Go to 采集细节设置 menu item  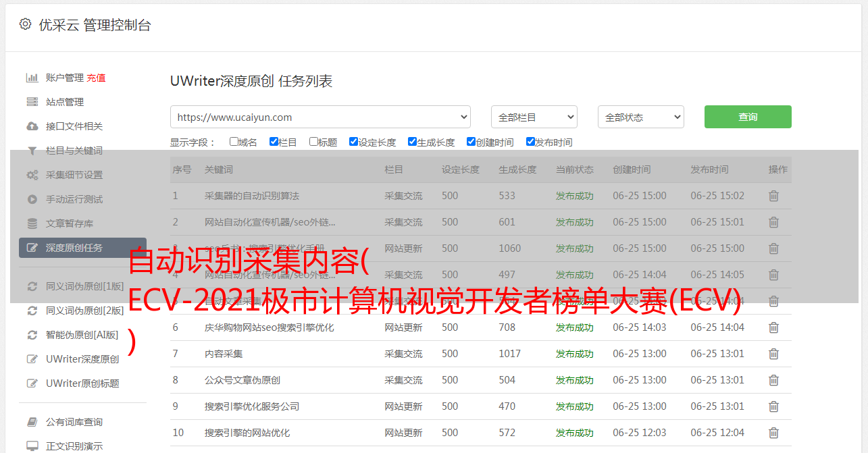click(74, 175)
